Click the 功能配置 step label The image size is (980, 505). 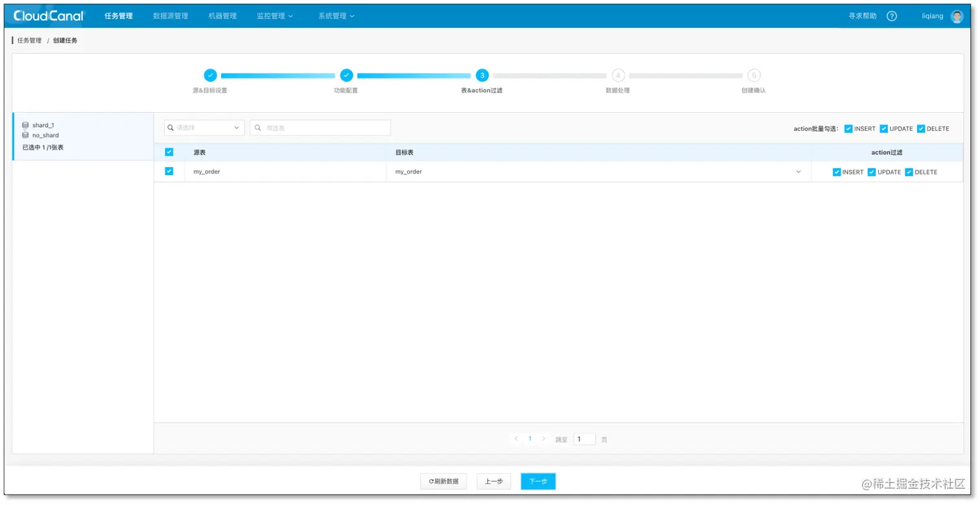pyautogui.click(x=346, y=90)
